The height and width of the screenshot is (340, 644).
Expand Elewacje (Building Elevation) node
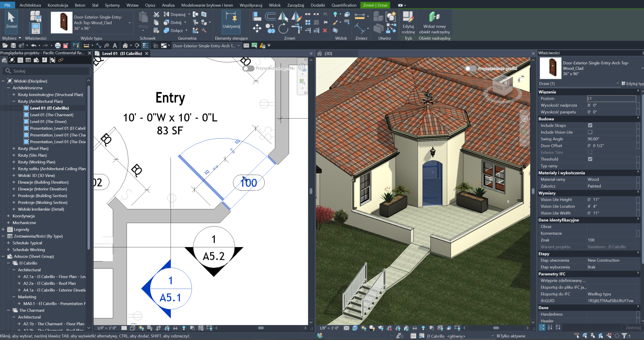click(x=14, y=182)
